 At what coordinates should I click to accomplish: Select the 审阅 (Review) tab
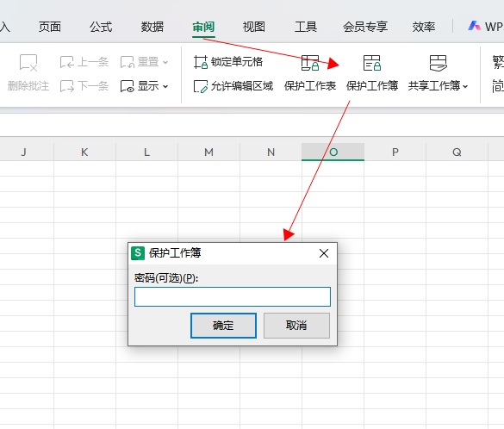tap(203, 27)
